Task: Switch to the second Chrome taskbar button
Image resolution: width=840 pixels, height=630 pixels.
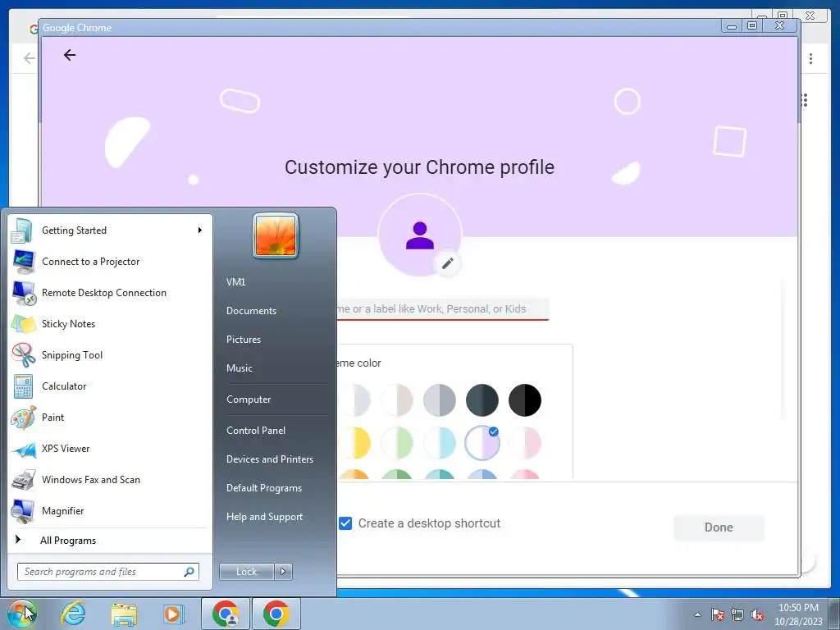Action: pyautogui.click(x=276, y=614)
